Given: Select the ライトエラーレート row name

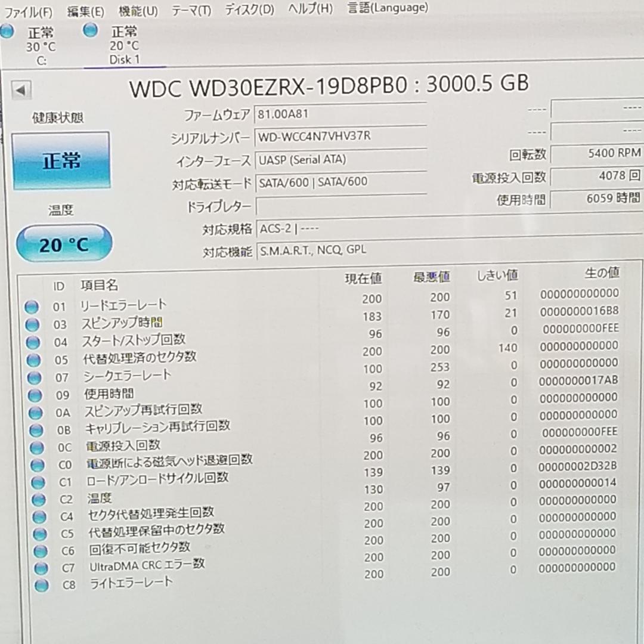Looking at the screenshot, I should pyautogui.click(x=131, y=582).
